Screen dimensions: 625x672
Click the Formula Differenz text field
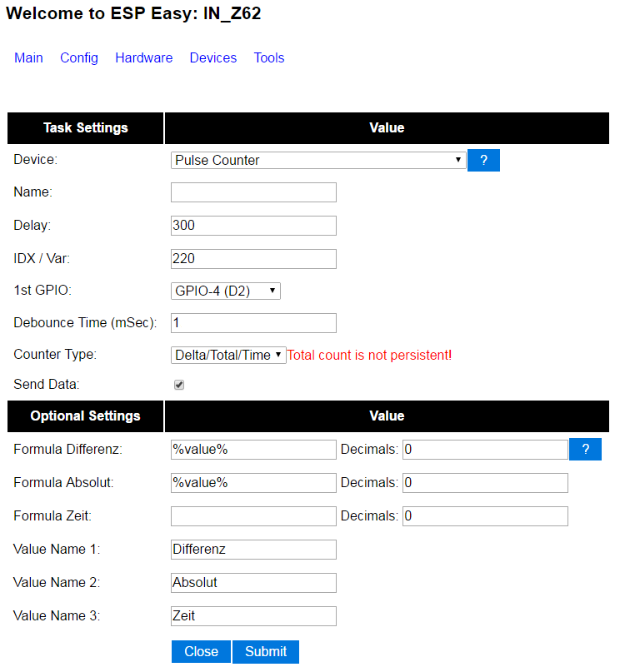(253, 450)
